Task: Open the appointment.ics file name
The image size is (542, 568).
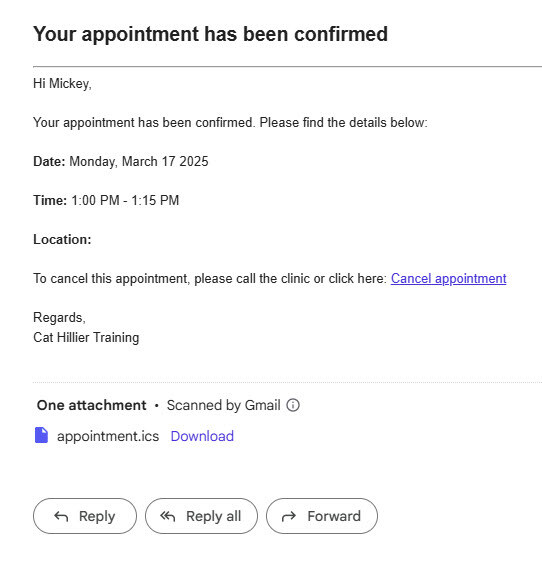Action: (108, 436)
